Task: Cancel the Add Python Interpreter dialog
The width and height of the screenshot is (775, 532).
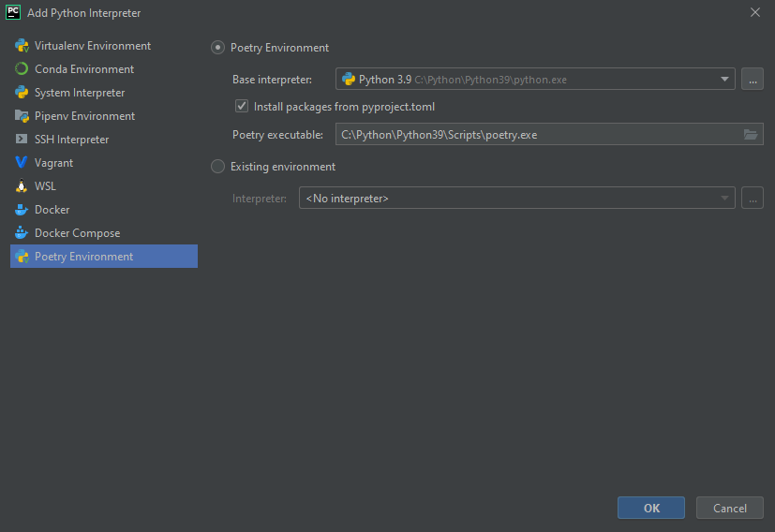Action: [x=729, y=508]
